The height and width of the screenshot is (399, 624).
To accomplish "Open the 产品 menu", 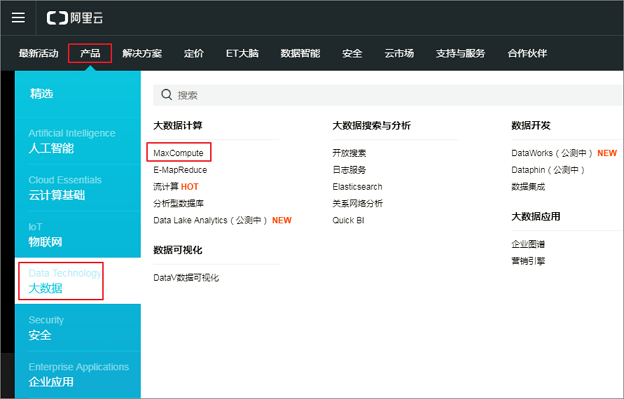I will tap(90, 53).
